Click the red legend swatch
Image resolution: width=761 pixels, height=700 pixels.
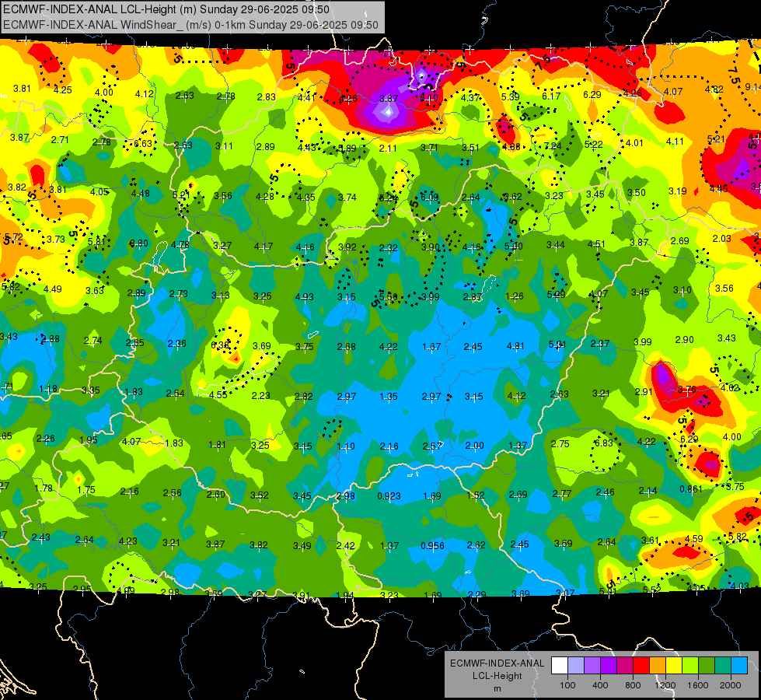[x=641, y=666]
